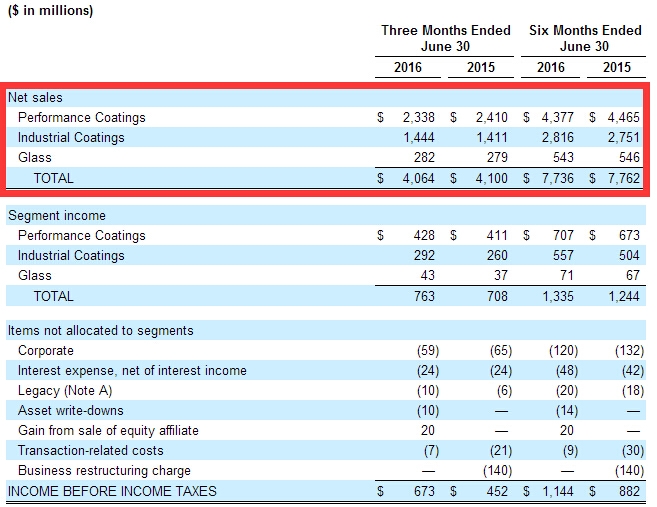Click the "Items not allocated to segments" heading
The width and height of the screenshot is (657, 507).
click(101, 330)
